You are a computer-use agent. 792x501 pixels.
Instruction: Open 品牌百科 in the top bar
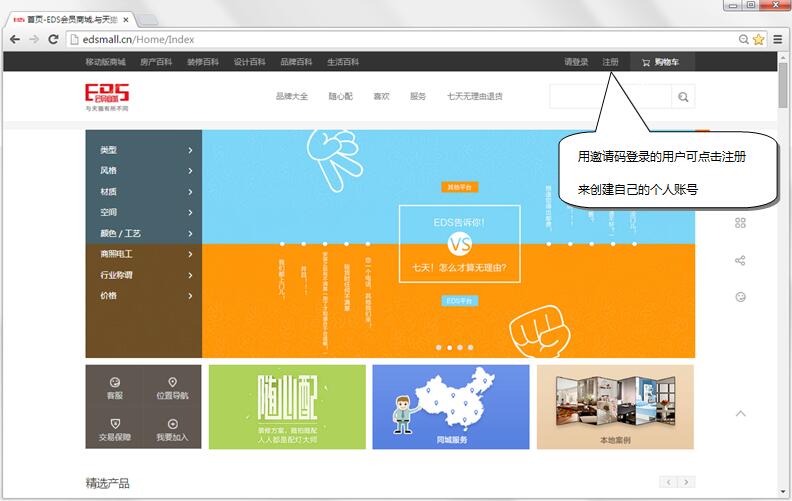tap(296, 62)
